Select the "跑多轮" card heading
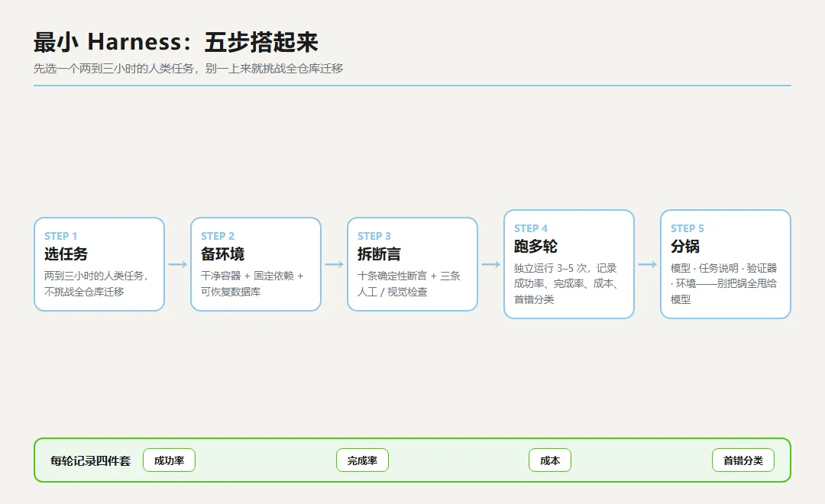 click(535, 246)
